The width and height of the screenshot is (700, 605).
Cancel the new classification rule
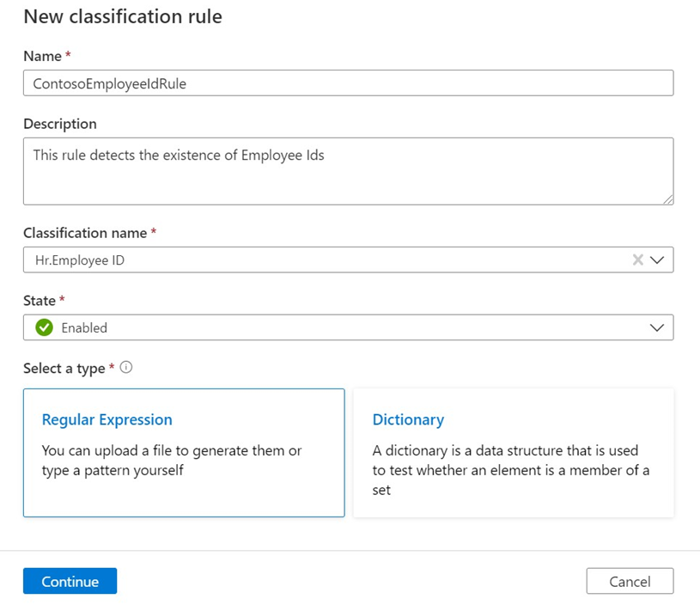630,582
